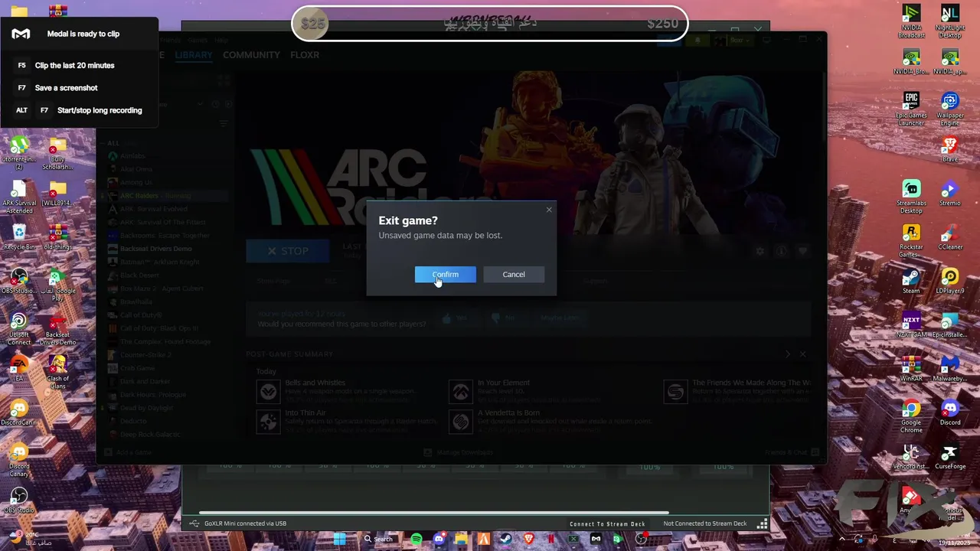Open Bully Scholarship folder on desktop
This screenshot has height=551, width=980.
click(x=57, y=153)
